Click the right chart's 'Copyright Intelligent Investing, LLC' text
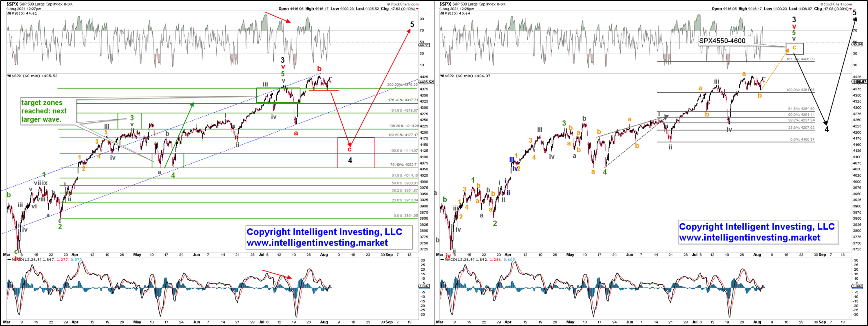 (x=757, y=227)
